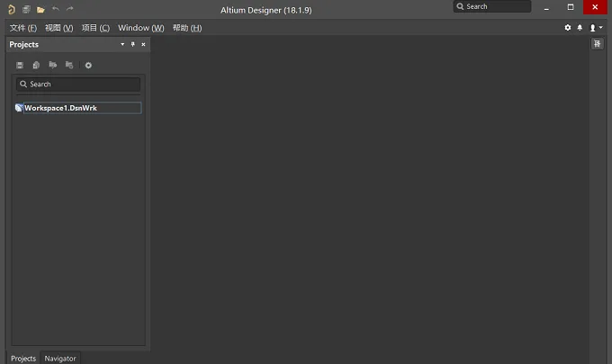Screen dimensions: 612x364
Task: Click the side panel button at right edge
Action: (598, 44)
